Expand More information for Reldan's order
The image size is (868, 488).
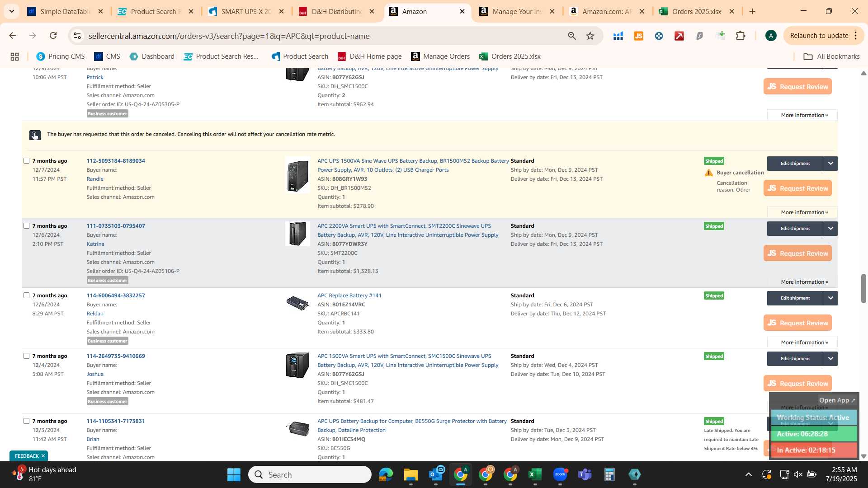[x=802, y=343]
